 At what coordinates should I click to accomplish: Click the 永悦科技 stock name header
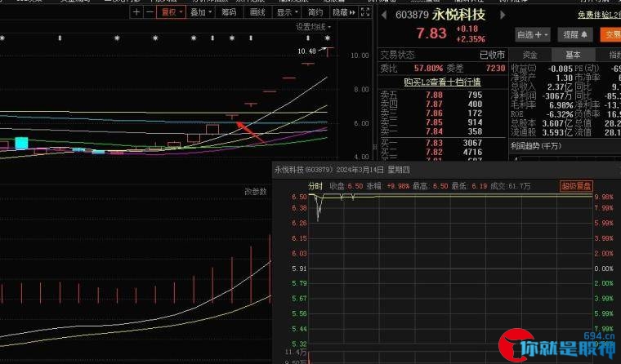pyautogui.click(x=458, y=15)
